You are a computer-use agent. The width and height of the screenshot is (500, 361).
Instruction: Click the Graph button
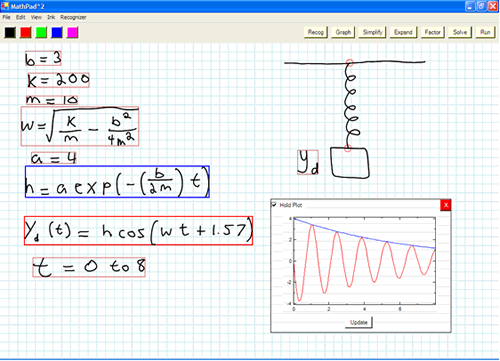point(343,32)
